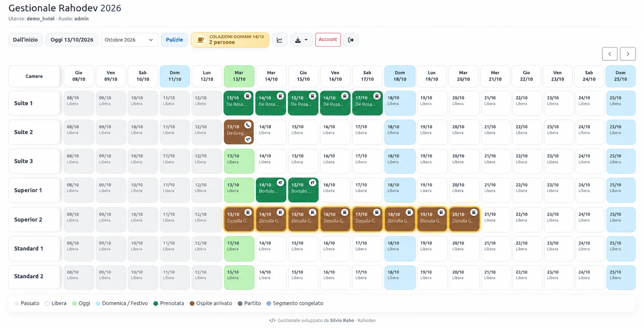644x328 pixels.
Task: Select free cell Suite 3 on 13/10
Action: pyautogui.click(x=239, y=161)
